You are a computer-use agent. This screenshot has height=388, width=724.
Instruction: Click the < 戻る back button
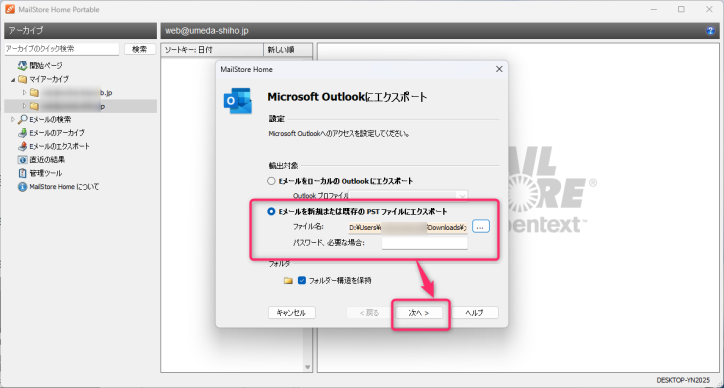click(x=369, y=313)
